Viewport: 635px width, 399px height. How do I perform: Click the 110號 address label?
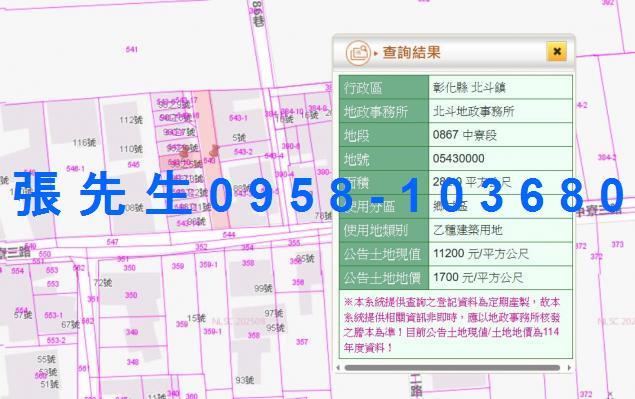click(131, 149)
